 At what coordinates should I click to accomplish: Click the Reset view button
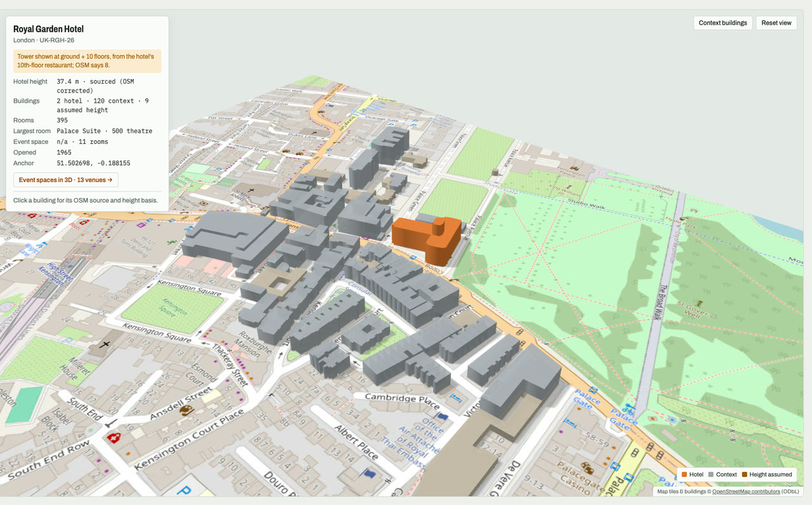click(776, 23)
